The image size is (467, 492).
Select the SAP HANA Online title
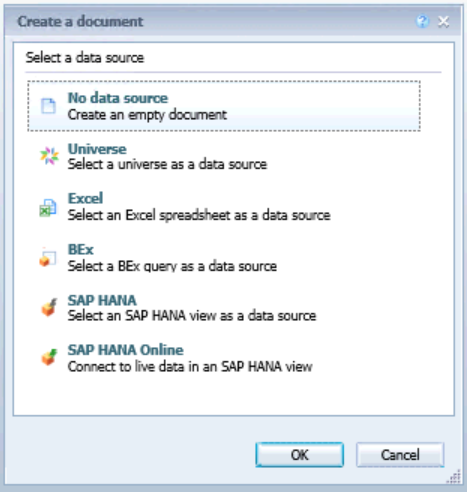(x=126, y=350)
